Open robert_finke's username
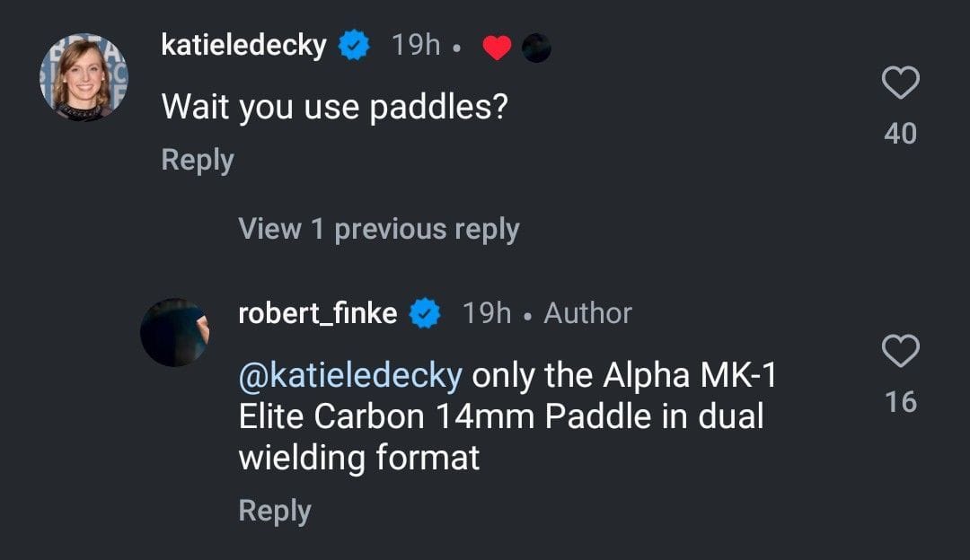The height and width of the screenshot is (560, 970). click(x=316, y=313)
